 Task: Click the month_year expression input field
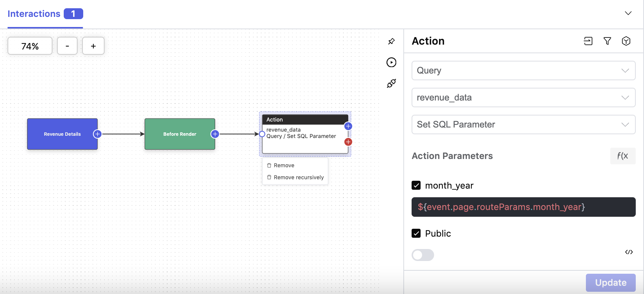tap(523, 207)
